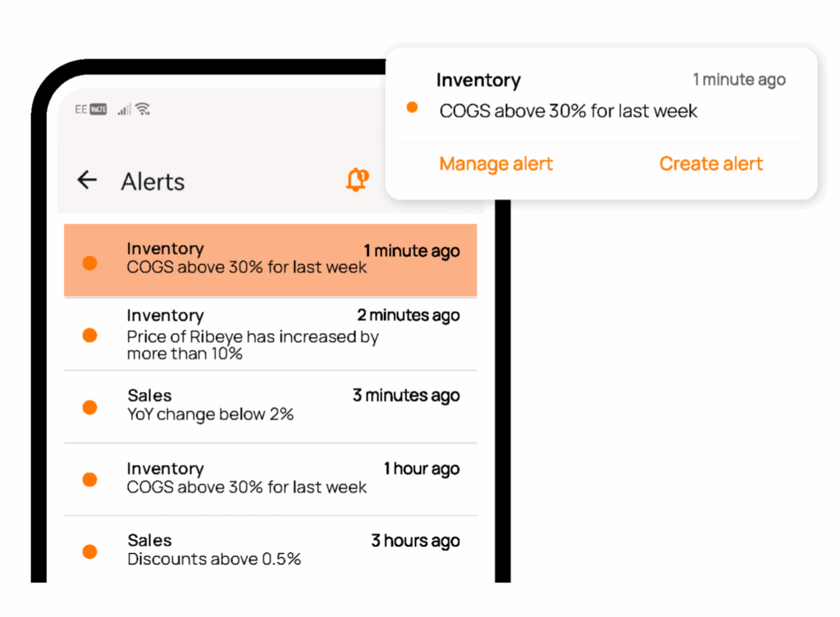The image size is (840, 617).
Task: Click the Alerts page title
Action: tap(153, 181)
